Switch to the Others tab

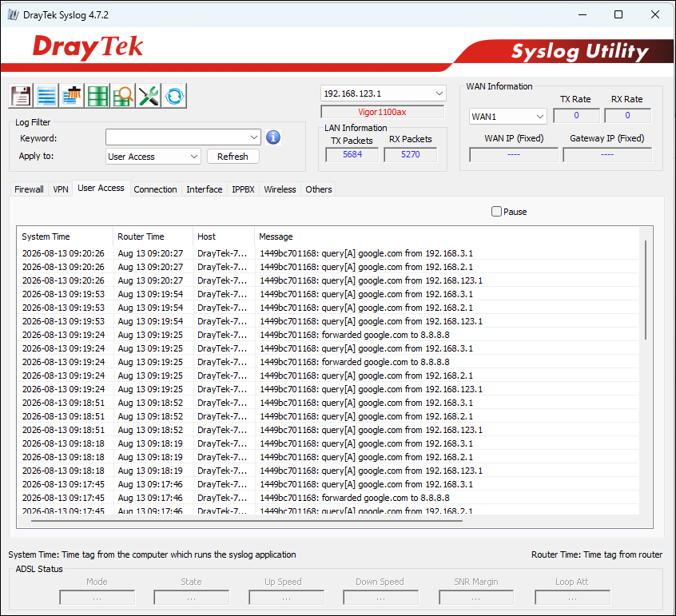click(319, 189)
